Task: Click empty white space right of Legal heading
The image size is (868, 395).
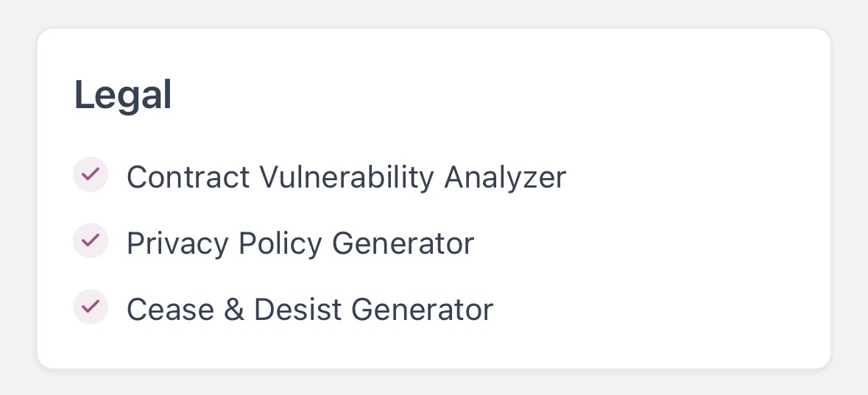Action: [515, 96]
